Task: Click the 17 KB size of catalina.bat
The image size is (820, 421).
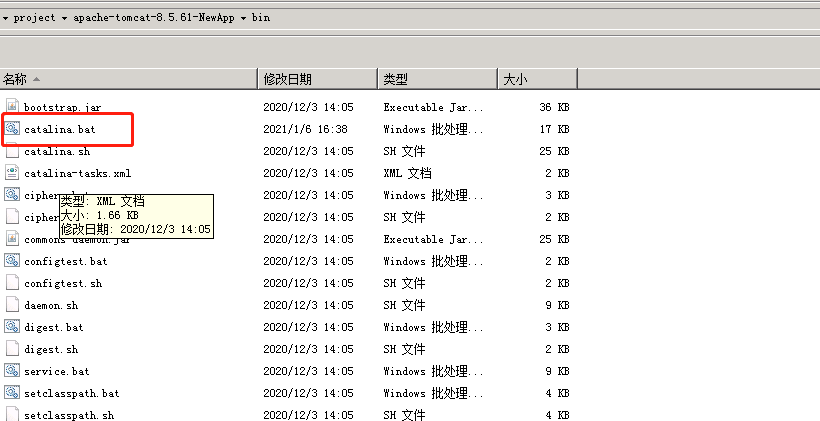Action: (554, 129)
